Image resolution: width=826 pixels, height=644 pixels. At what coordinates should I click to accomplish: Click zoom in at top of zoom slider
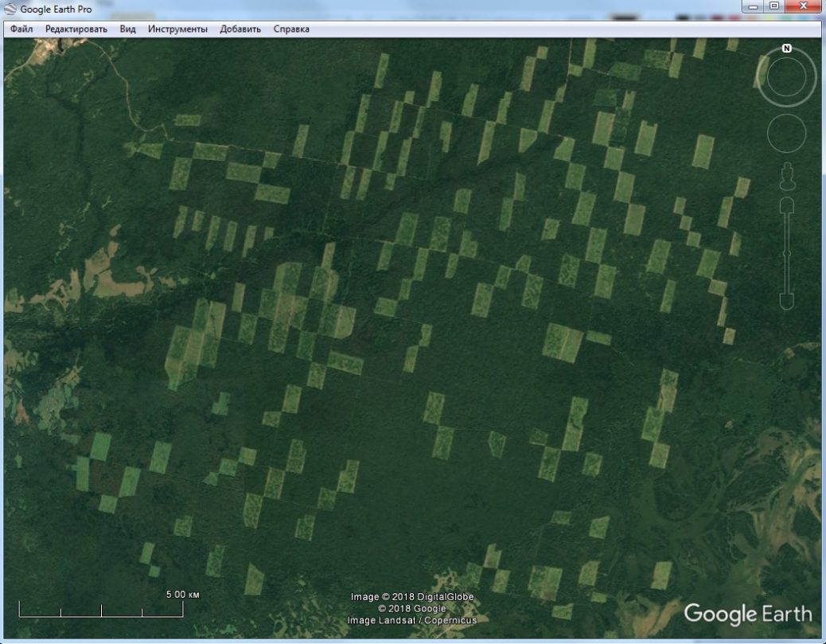pos(786,207)
